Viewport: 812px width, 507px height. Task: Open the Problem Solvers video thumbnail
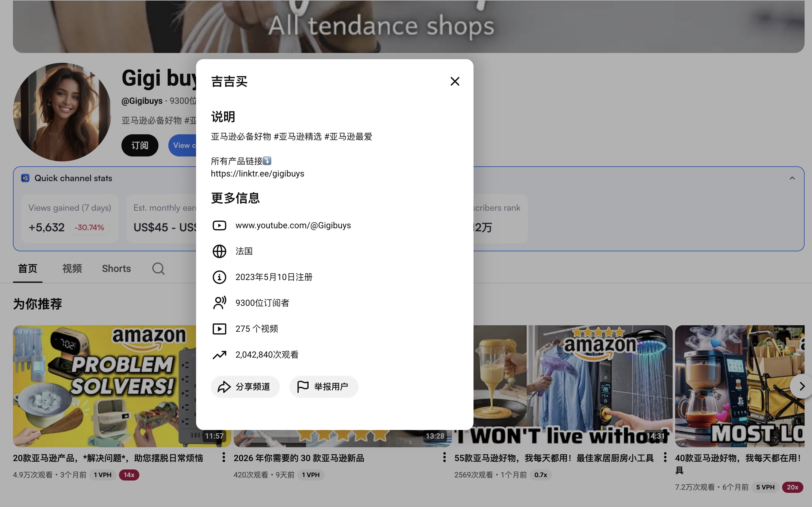[104, 386]
